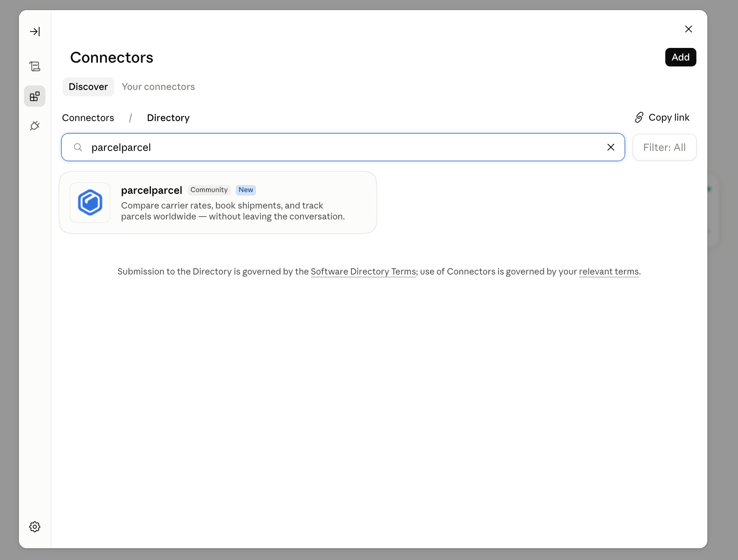Click the Community badge on parcelparcel
Viewport: 738px width, 560px height.
[x=209, y=190]
